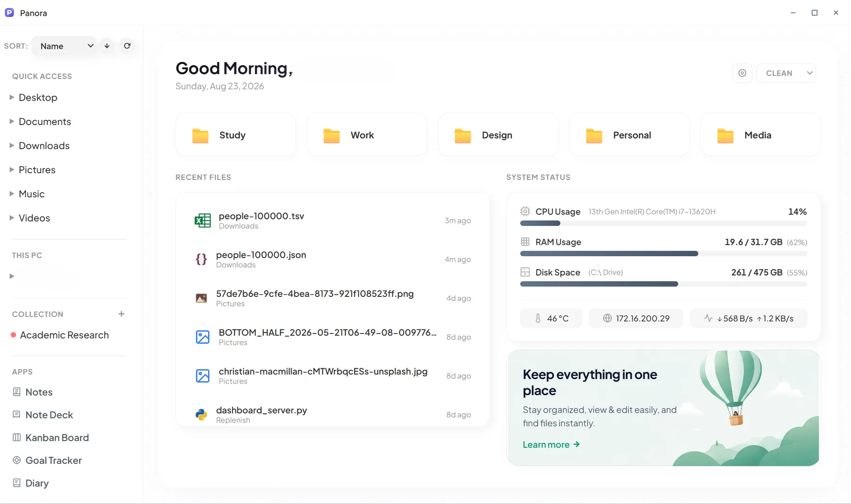This screenshot has width=851, height=504.
Task: Click the RAM Usage grid icon
Action: [x=525, y=242]
